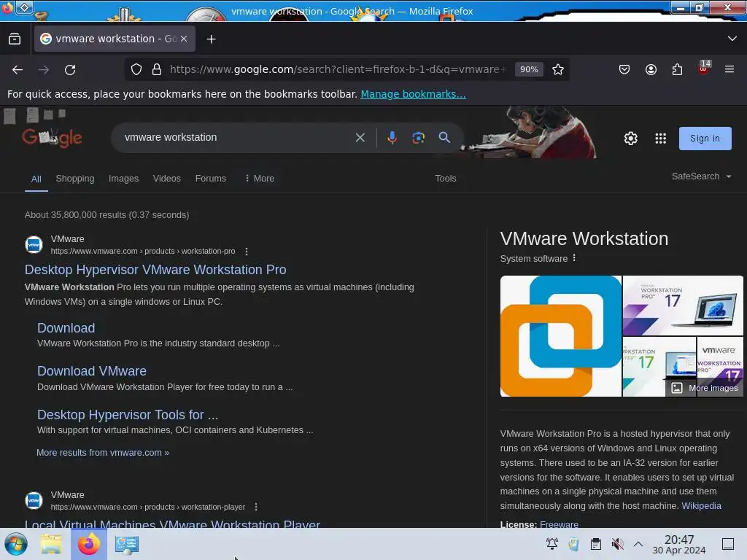Click the site security padlock icon
747x560 pixels.
pos(157,69)
